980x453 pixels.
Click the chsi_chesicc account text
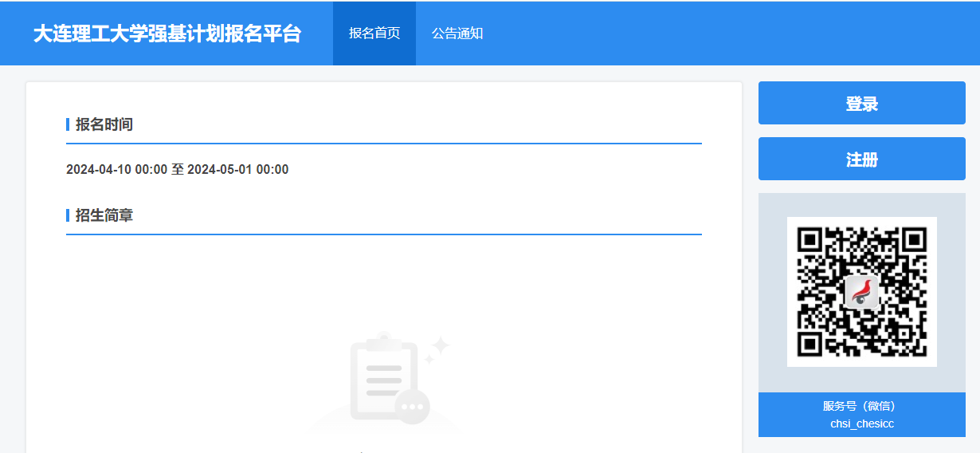(x=862, y=423)
